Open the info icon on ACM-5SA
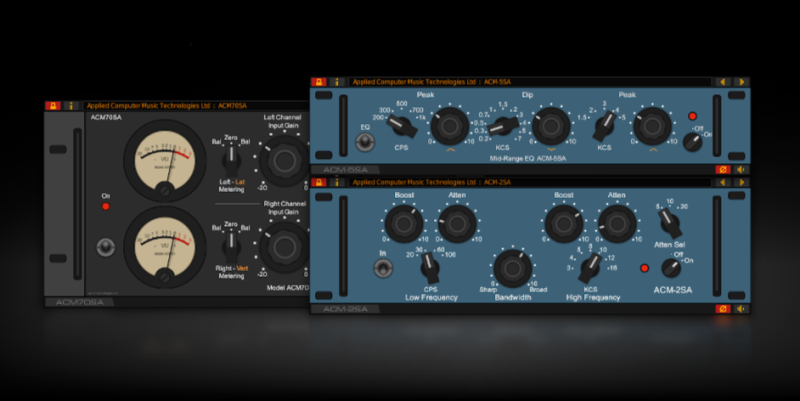 click(x=337, y=82)
